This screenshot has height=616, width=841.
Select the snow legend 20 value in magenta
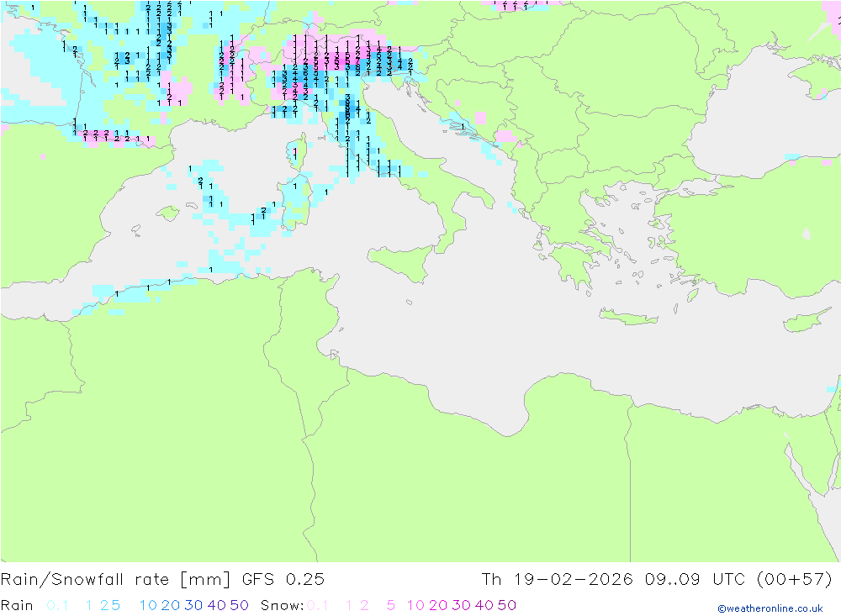[x=438, y=605]
